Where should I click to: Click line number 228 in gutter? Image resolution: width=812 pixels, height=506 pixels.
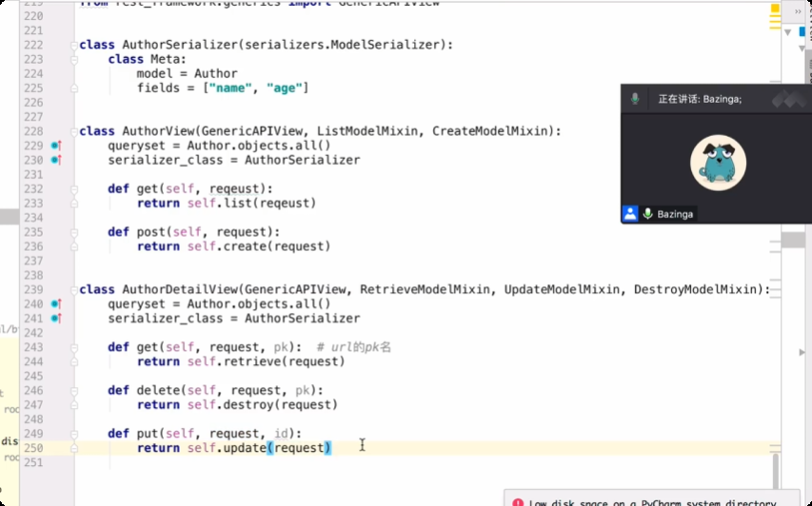coord(33,131)
